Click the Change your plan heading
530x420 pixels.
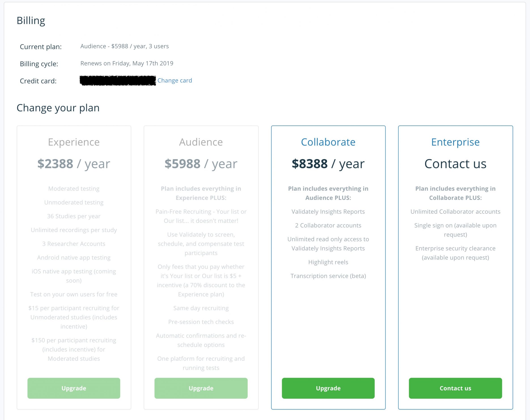58,108
